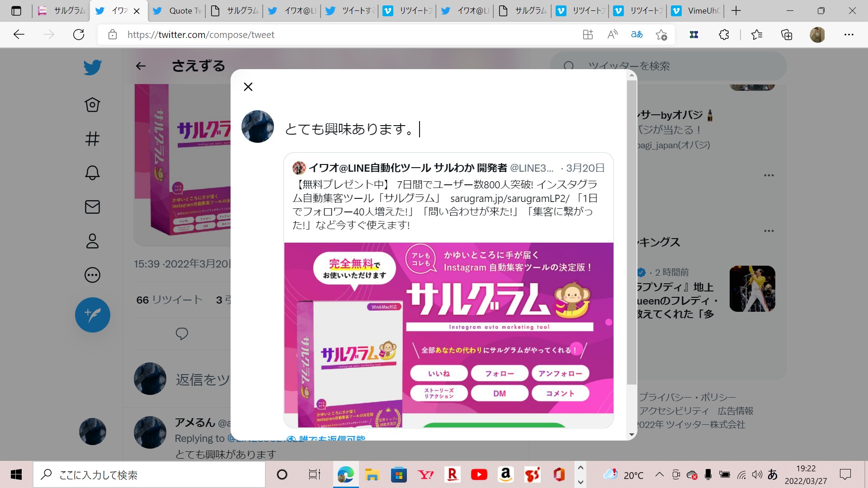Click the reply field avatar beside 返信をツ
This screenshot has height=488, width=868.
pos(150,379)
